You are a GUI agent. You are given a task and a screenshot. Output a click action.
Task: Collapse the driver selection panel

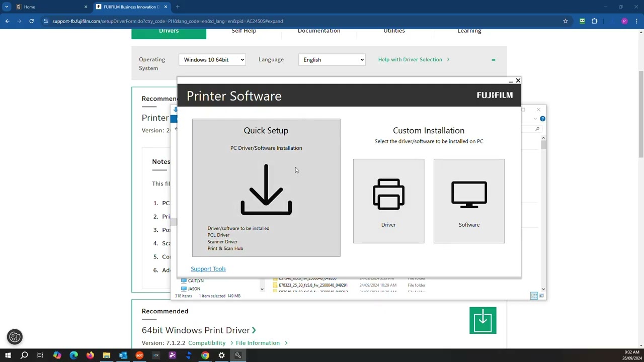coord(493,60)
